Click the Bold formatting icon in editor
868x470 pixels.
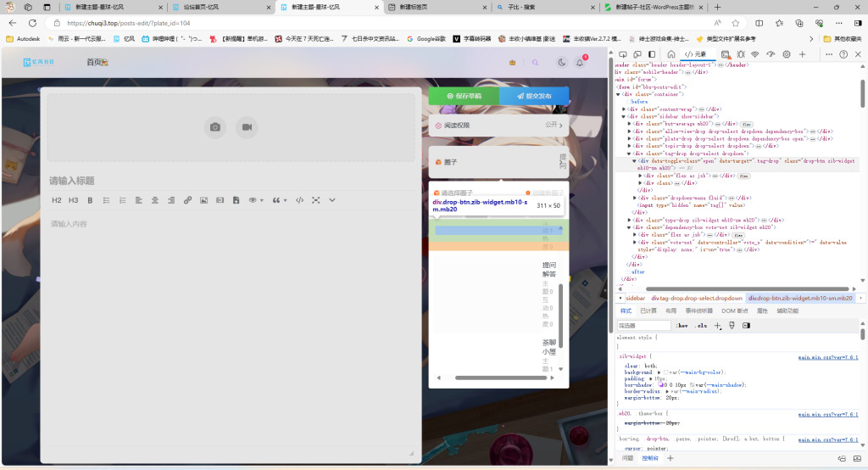click(91, 200)
